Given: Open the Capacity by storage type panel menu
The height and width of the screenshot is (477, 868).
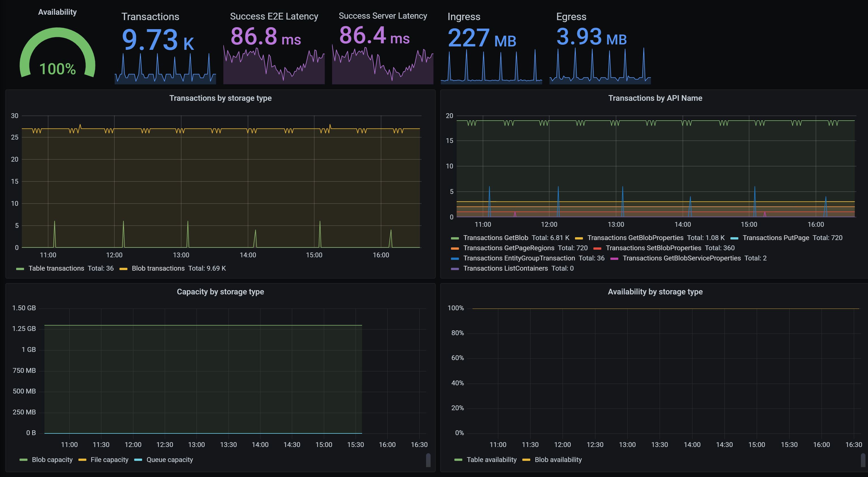Looking at the screenshot, I should pyautogui.click(x=220, y=292).
